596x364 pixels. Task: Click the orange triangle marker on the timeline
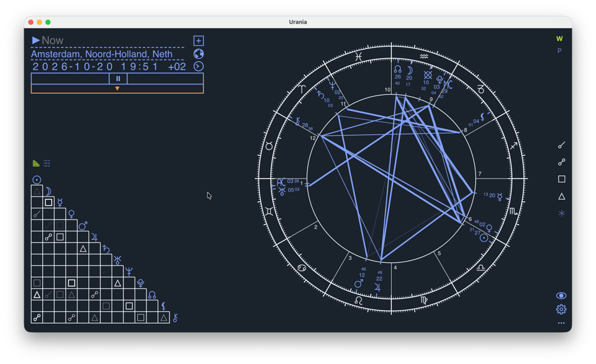click(117, 89)
